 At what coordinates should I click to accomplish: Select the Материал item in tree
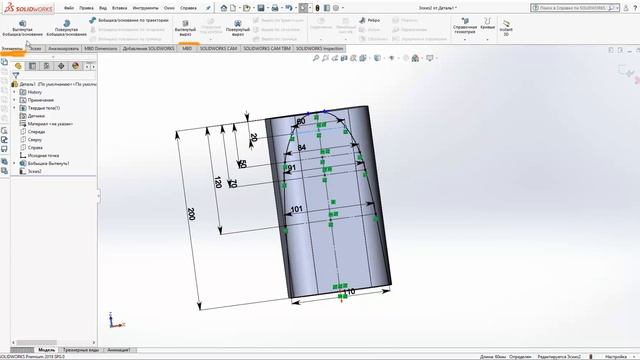46,124
